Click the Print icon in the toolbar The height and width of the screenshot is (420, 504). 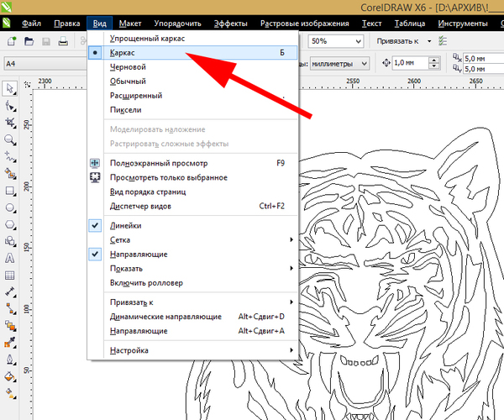coord(63,41)
